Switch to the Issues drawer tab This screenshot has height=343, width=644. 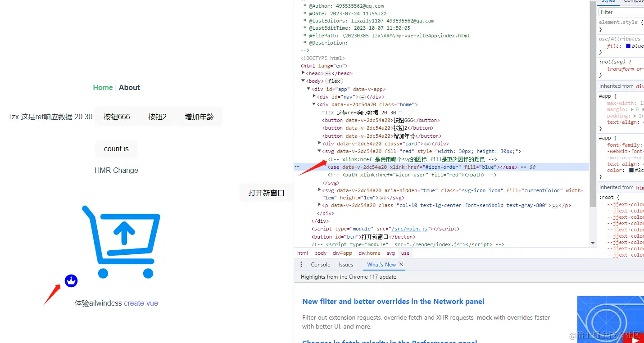pyautogui.click(x=346, y=265)
